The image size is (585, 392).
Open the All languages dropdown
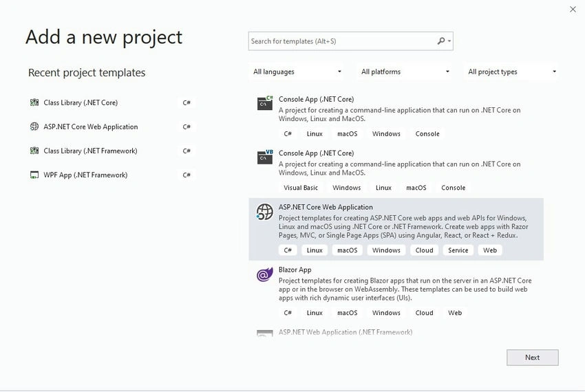pyautogui.click(x=297, y=72)
